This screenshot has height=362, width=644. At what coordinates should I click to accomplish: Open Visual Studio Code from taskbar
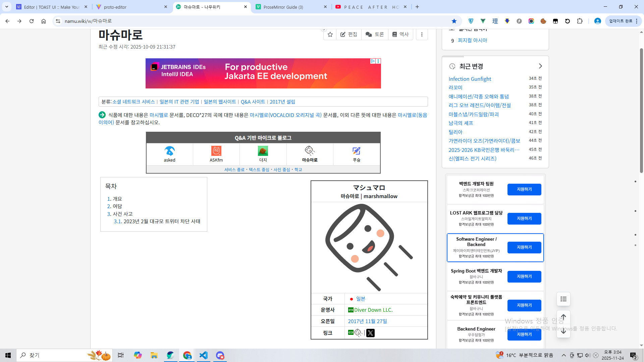coord(204,355)
